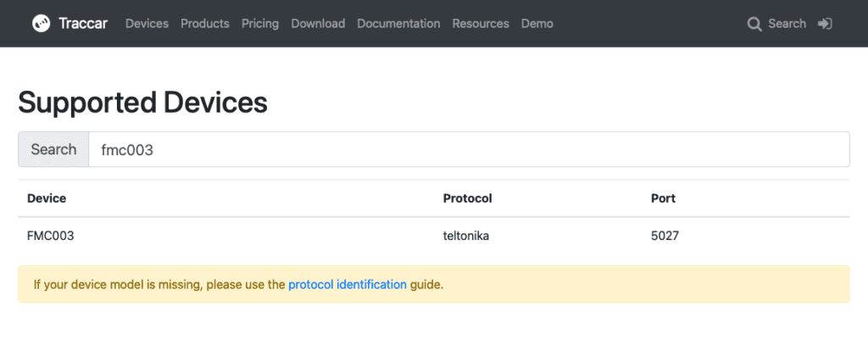
Task: Click the Supported Devices heading
Action: click(x=142, y=103)
